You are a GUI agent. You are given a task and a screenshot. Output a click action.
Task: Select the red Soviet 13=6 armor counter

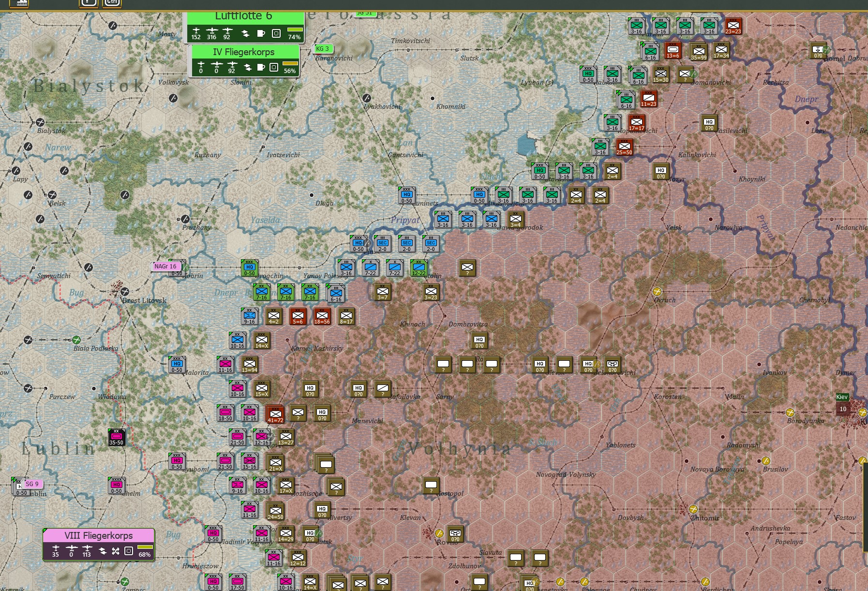tap(673, 50)
